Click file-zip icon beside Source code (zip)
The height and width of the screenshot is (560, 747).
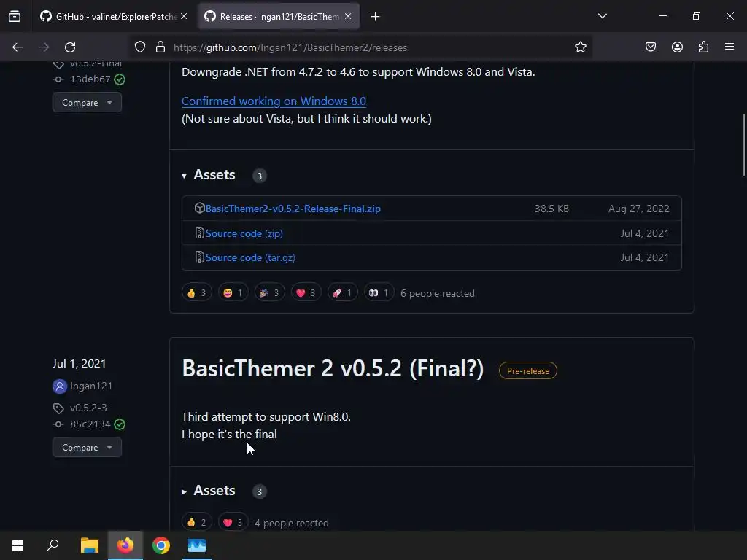(200, 233)
